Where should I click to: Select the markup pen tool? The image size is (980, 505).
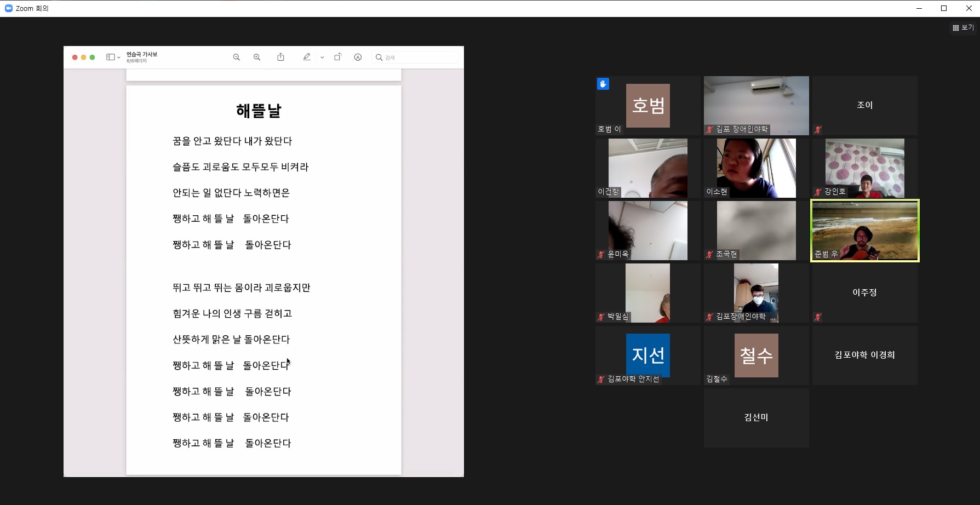pyautogui.click(x=307, y=57)
